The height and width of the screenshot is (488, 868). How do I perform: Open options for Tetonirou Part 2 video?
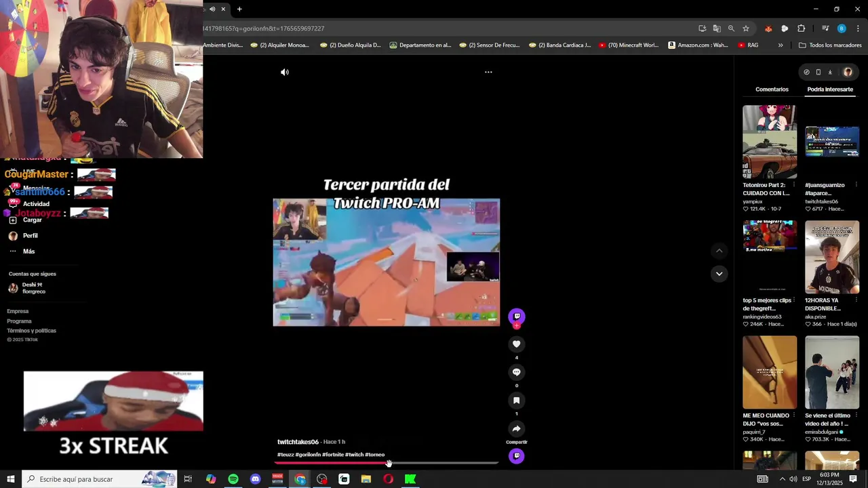(x=794, y=185)
